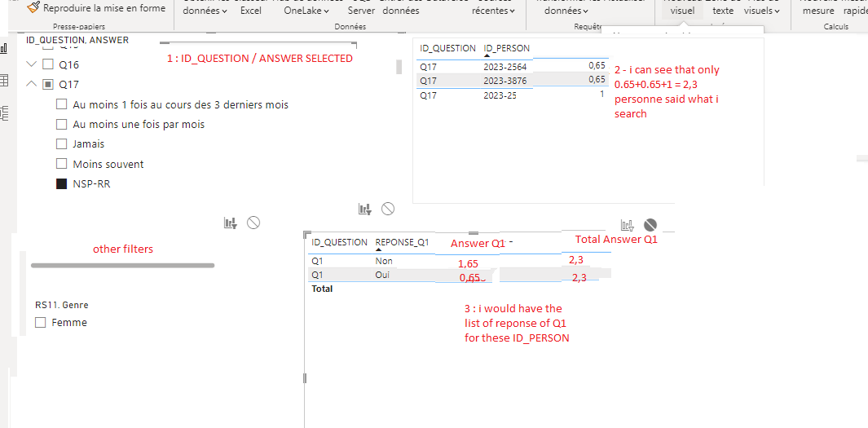Open the récentes sources dropdown

pyautogui.click(x=492, y=11)
